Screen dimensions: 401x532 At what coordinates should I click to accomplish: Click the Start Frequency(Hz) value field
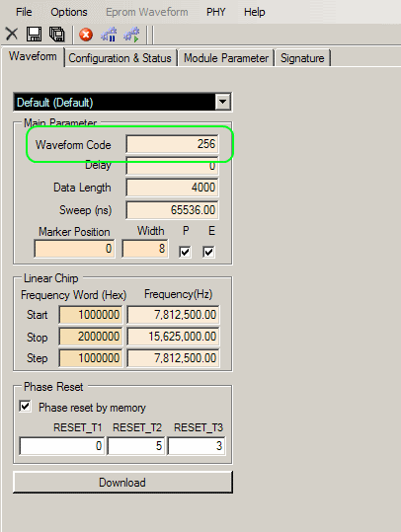[173, 315]
